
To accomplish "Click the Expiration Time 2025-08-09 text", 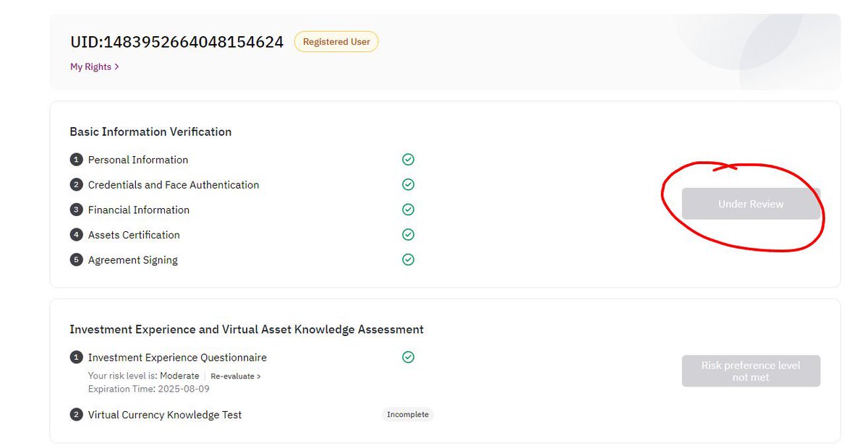I will (x=149, y=389).
